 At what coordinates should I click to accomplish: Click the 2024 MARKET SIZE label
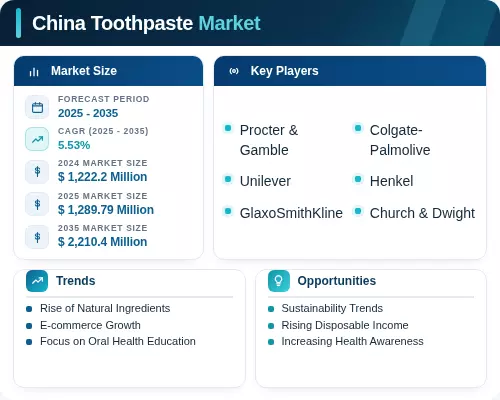pos(103,163)
